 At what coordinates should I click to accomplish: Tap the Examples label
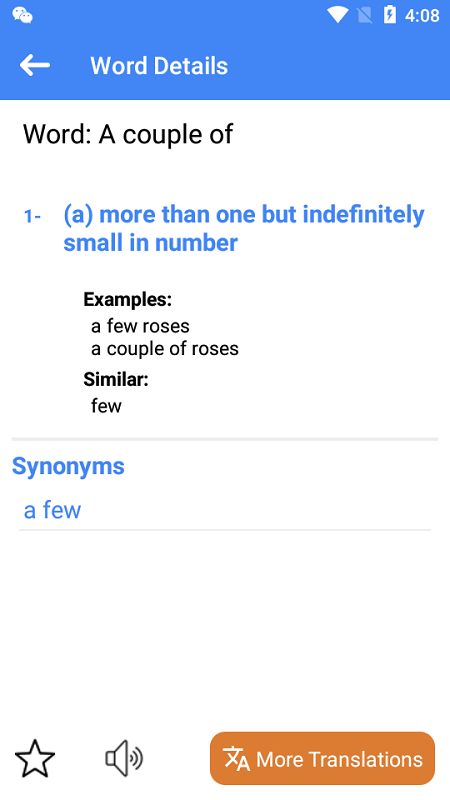[128, 299]
